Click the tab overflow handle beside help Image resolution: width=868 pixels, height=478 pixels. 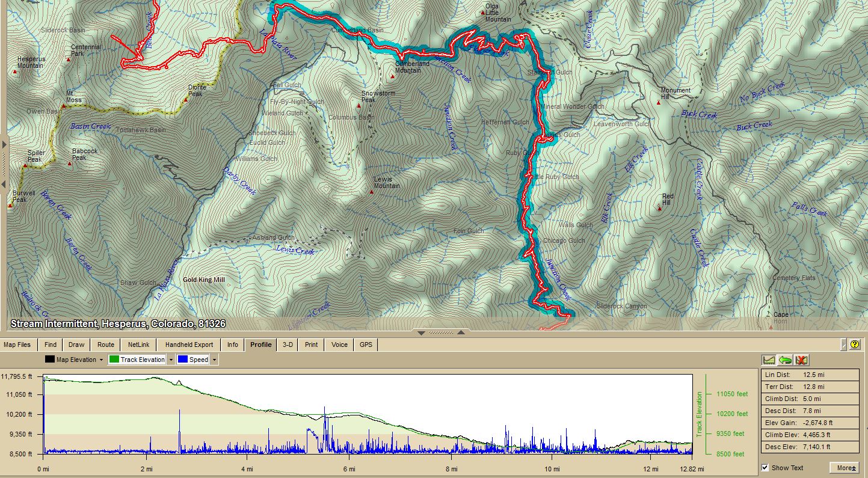(x=843, y=345)
